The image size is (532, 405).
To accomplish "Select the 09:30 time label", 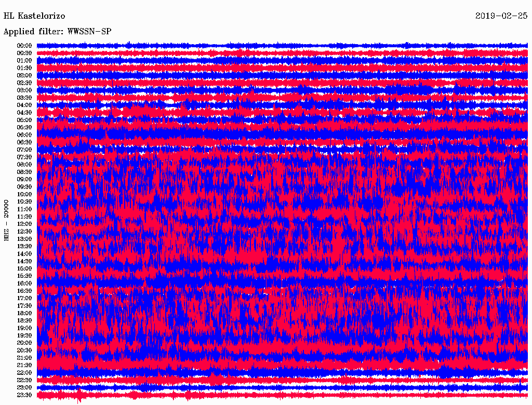I will 24,187.
